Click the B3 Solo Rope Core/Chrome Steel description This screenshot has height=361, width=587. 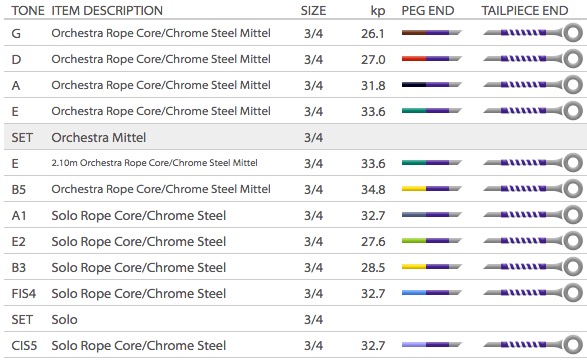pos(139,267)
